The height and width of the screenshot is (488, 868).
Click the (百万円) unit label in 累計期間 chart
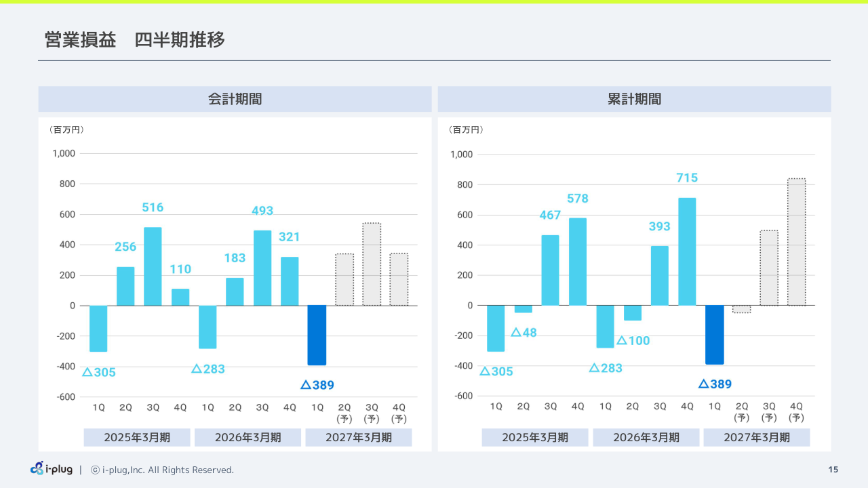pos(466,129)
